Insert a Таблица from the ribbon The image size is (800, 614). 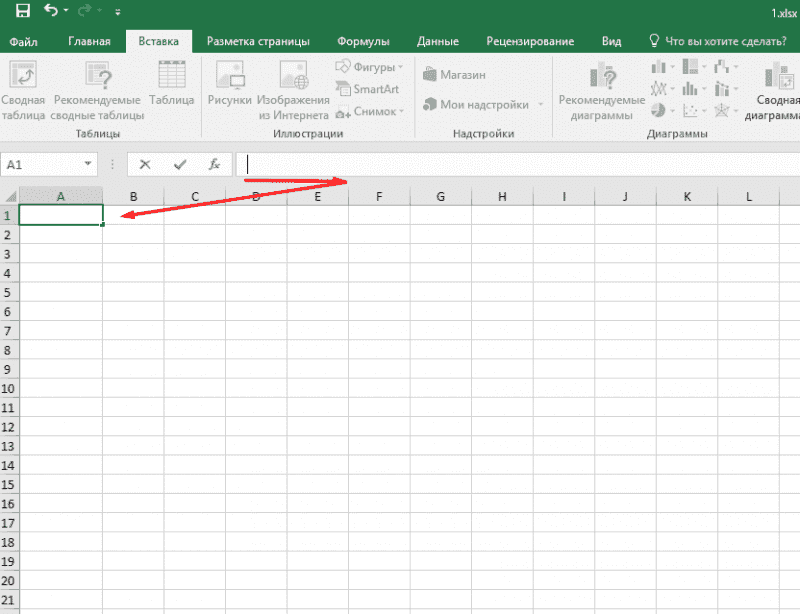click(171, 89)
